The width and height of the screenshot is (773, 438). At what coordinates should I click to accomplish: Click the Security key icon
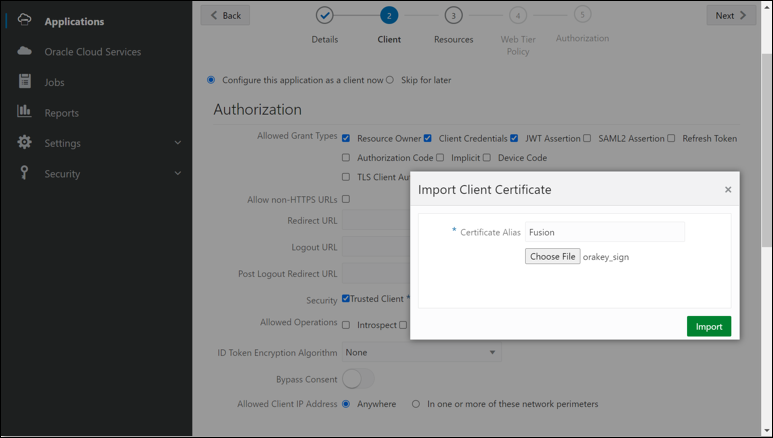tap(24, 173)
